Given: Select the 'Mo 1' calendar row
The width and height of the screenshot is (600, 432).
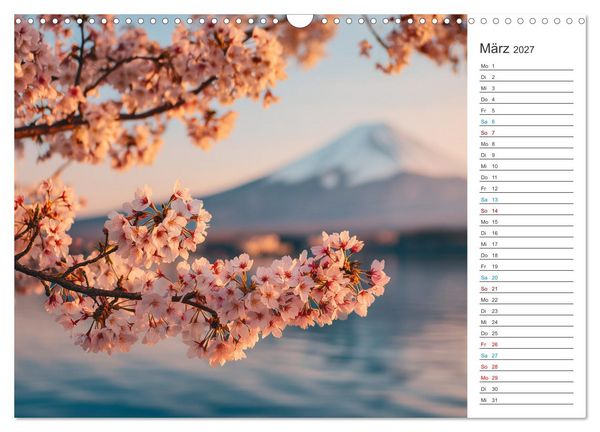Looking at the screenshot, I should 527,66.
